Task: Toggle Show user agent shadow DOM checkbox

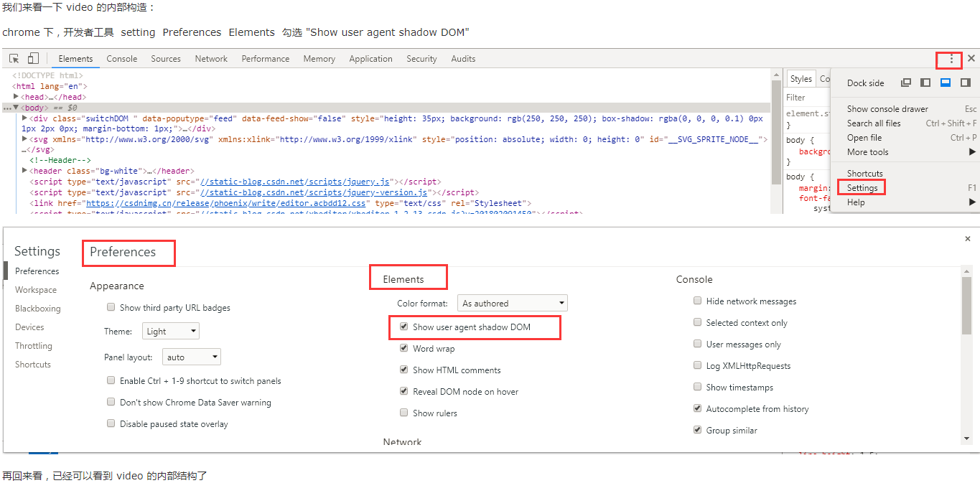Action: coord(404,327)
